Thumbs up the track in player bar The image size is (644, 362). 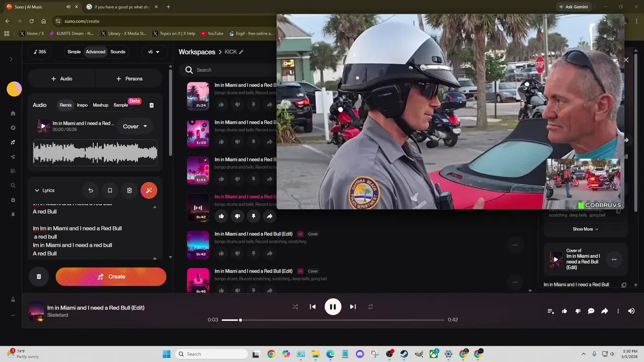pyautogui.click(x=565, y=311)
